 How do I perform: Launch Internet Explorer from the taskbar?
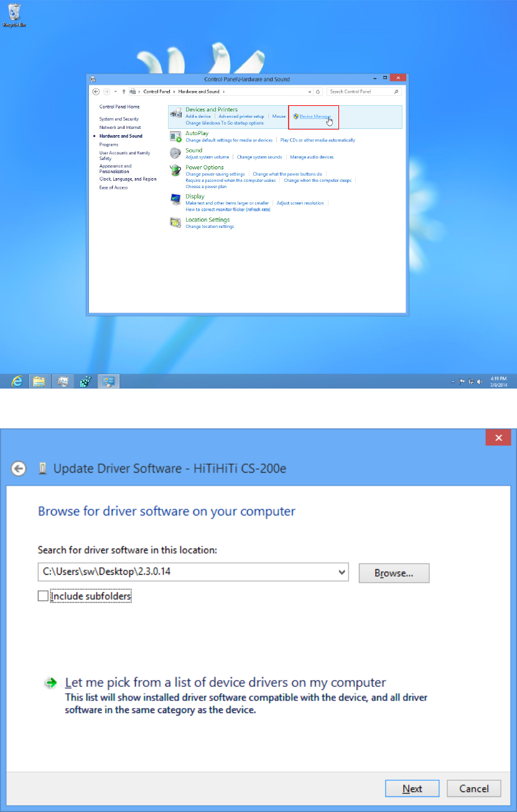click(17, 382)
